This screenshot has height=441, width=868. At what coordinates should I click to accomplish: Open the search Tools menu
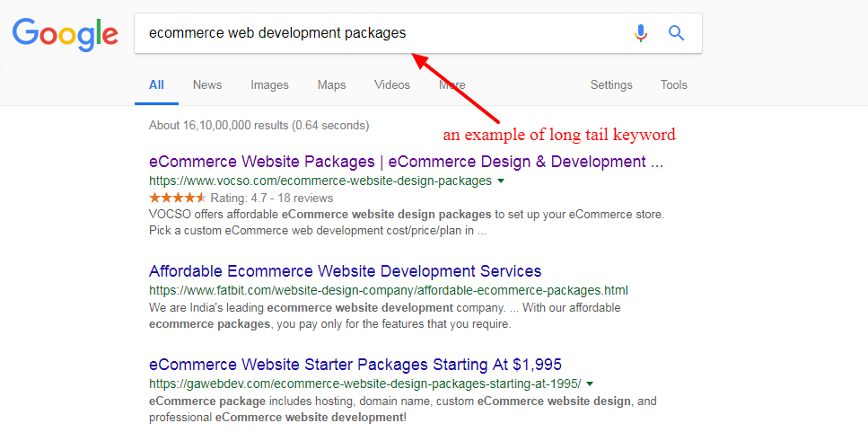[x=674, y=84]
